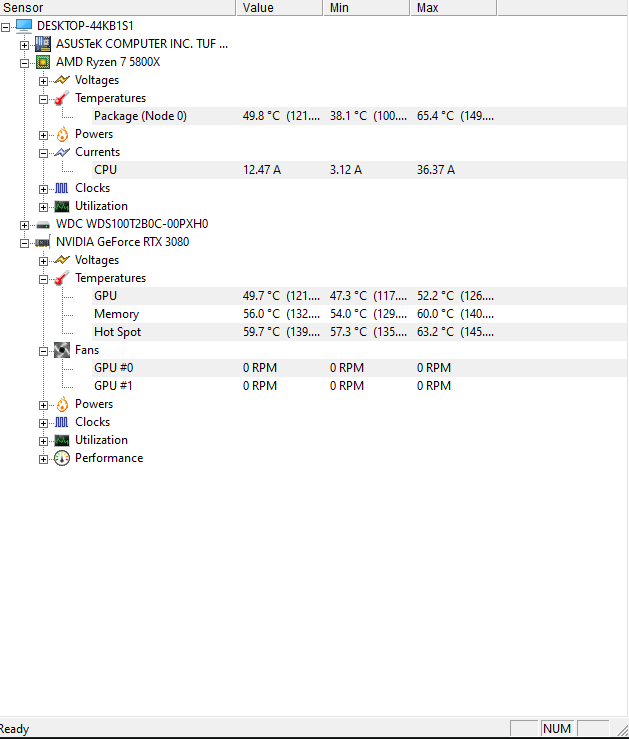Click the NUM status bar indicator
The height and width of the screenshot is (739, 629).
click(557, 729)
